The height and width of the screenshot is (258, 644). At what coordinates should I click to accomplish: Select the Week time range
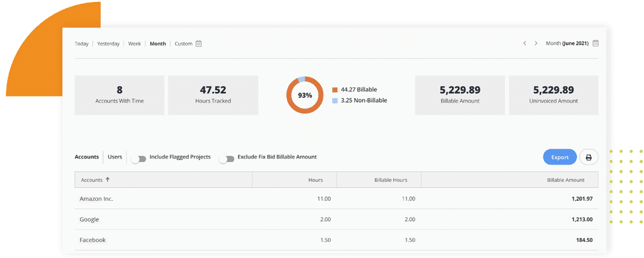tap(135, 44)
